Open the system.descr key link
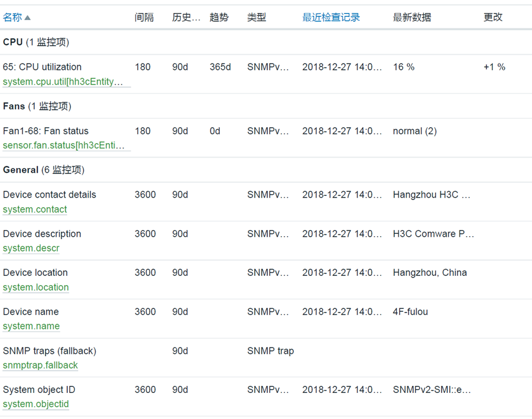This screenshot has width=532, height=419. click(x=31, y=249)
